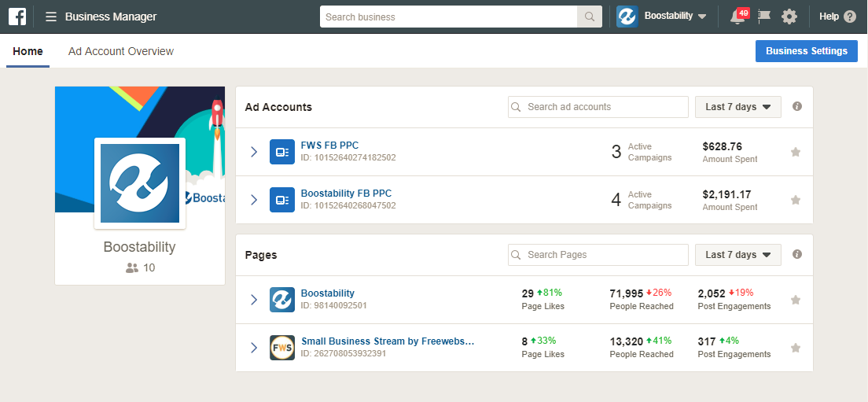
Task: Open the Boostability business switcher dropdown
Action: tap(675, 16)
